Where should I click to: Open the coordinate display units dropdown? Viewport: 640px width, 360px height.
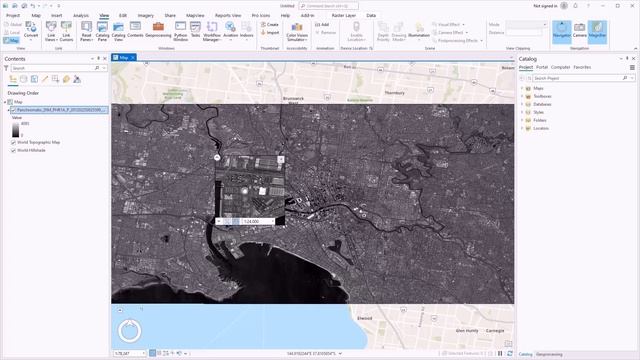340,353
